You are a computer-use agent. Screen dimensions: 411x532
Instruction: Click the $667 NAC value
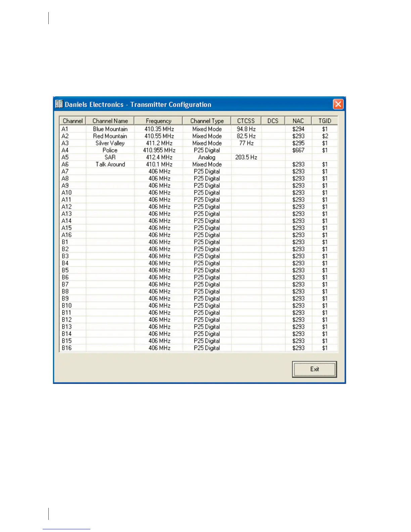[298, 150]
